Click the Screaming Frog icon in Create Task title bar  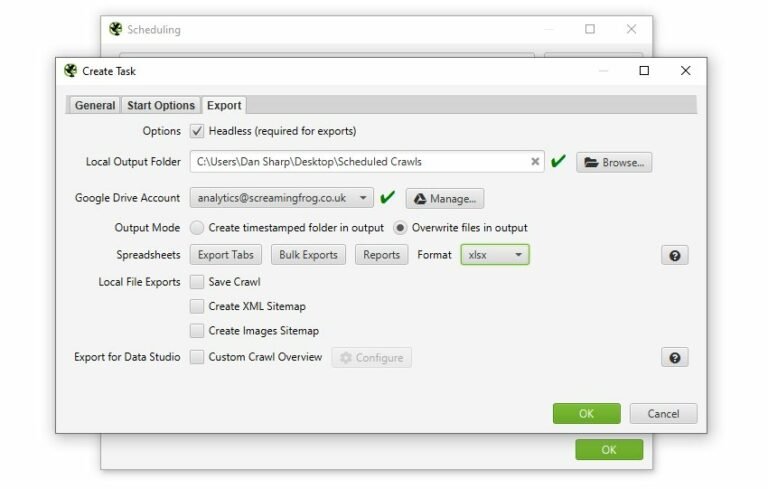pyautogui.click(x=70, y=71)
